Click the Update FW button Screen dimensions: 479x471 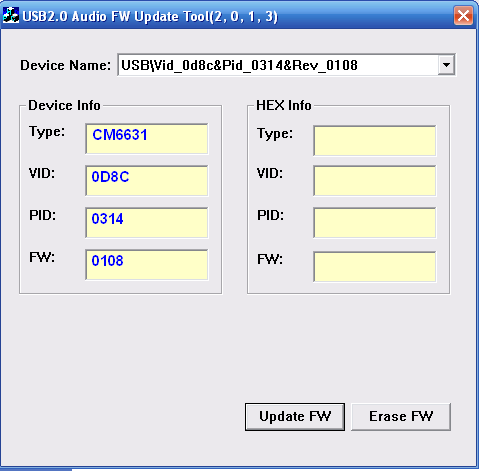click(x=295, y=417)
